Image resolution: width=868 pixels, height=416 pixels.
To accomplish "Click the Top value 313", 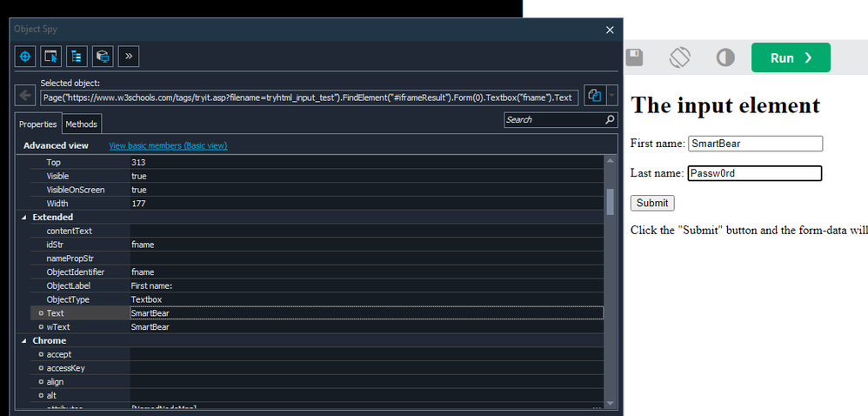I will (138, 162).
